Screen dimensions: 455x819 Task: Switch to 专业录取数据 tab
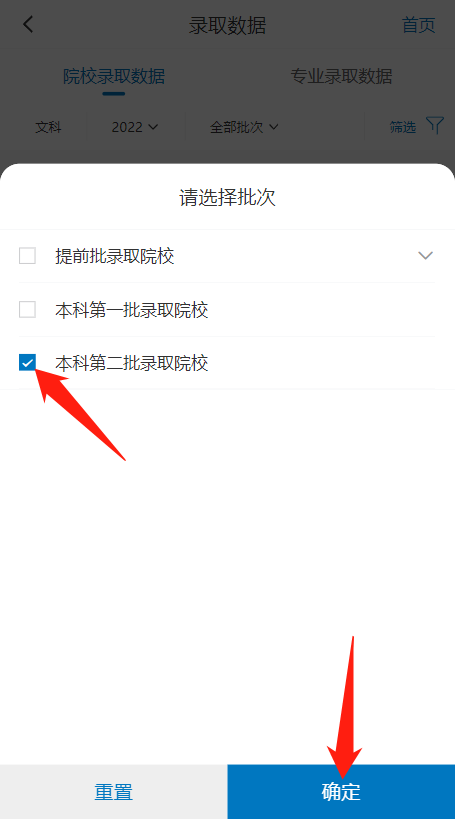pos(341,76)
